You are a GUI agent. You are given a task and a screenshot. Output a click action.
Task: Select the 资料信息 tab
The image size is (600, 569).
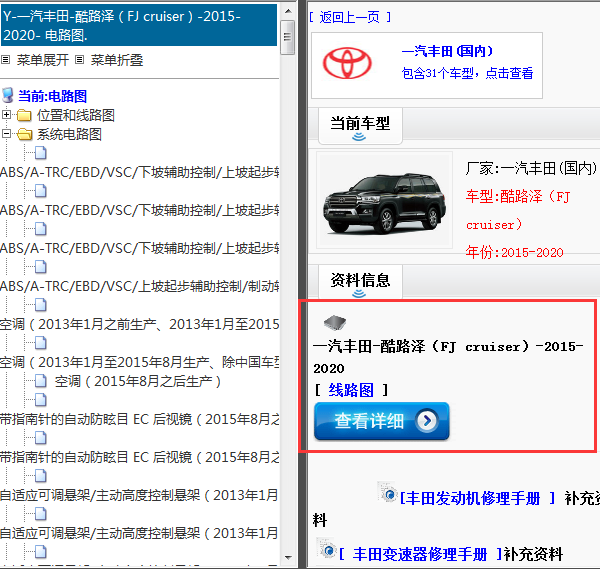pyautogui.click(x=360, y=282)
